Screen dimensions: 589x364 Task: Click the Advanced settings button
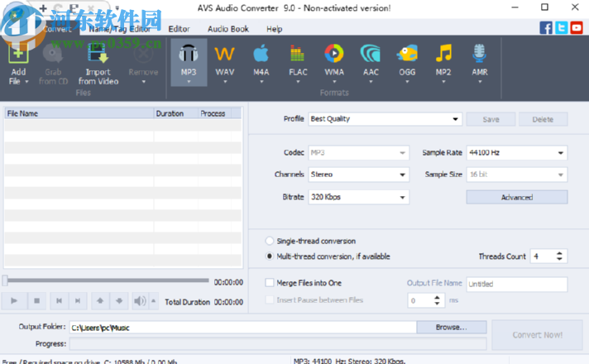point(517,197)
